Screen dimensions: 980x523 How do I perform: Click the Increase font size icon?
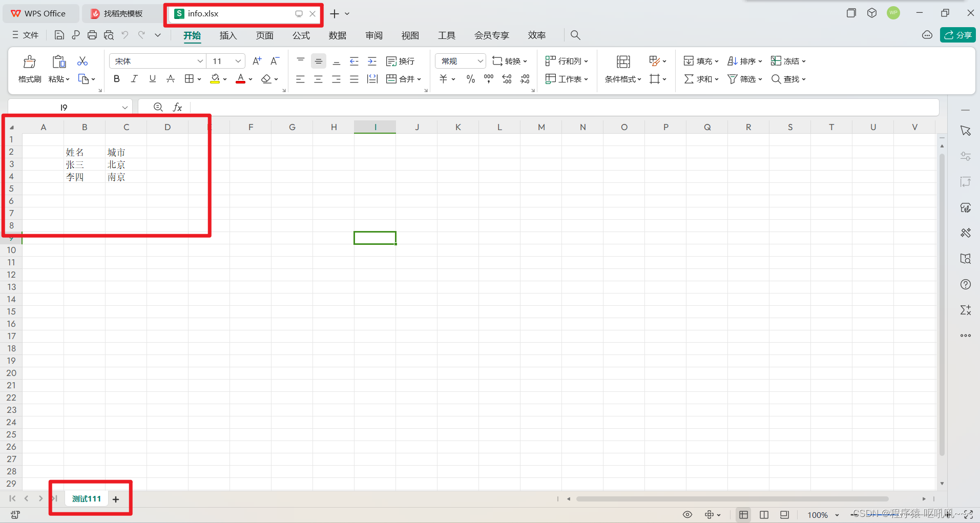(x=257, y=61)
